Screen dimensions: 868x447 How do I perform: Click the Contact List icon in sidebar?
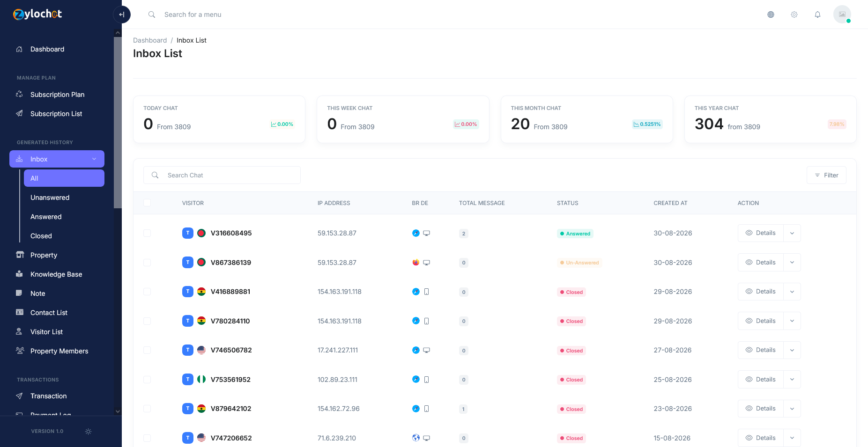pyautogui.click(x=20, y=313)
